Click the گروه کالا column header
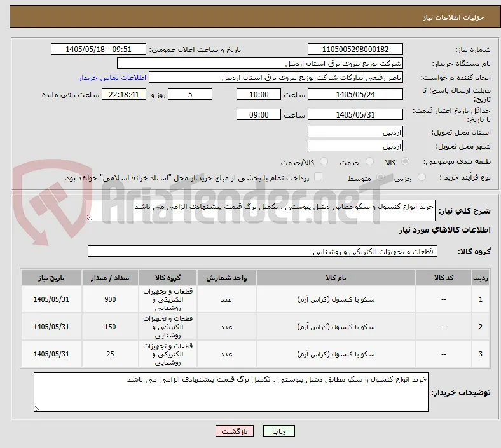501x448 pixels. pyautogui.click(x=168, y=278)
